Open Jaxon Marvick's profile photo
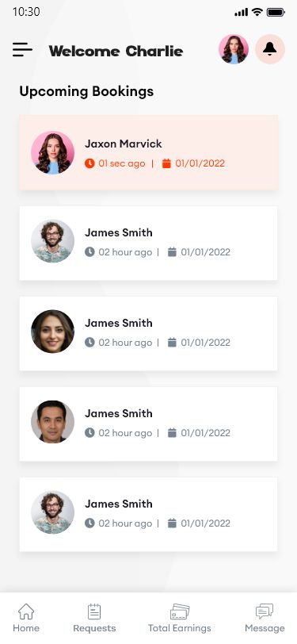 click(x=52, y=153)
